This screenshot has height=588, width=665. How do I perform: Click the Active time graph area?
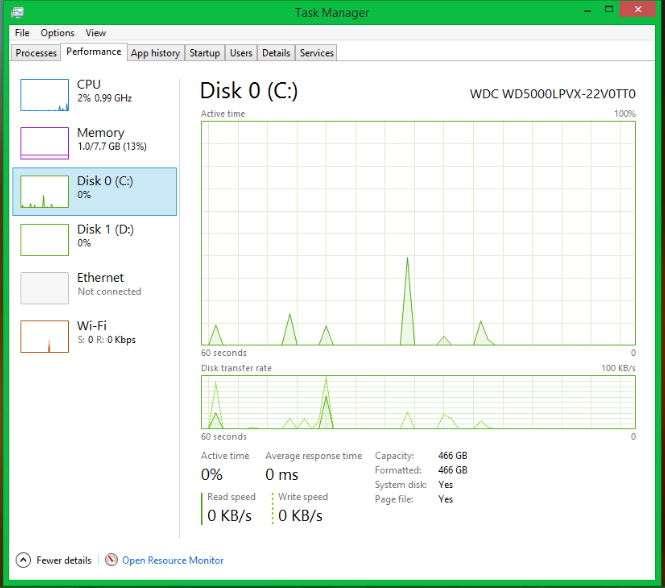click(418, 233)
